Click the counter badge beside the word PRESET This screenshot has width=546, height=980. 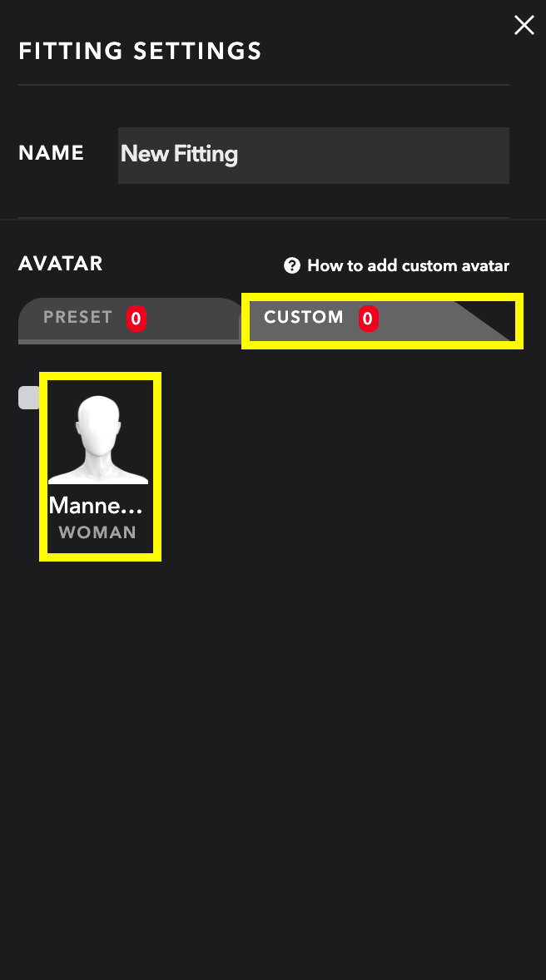136,319
